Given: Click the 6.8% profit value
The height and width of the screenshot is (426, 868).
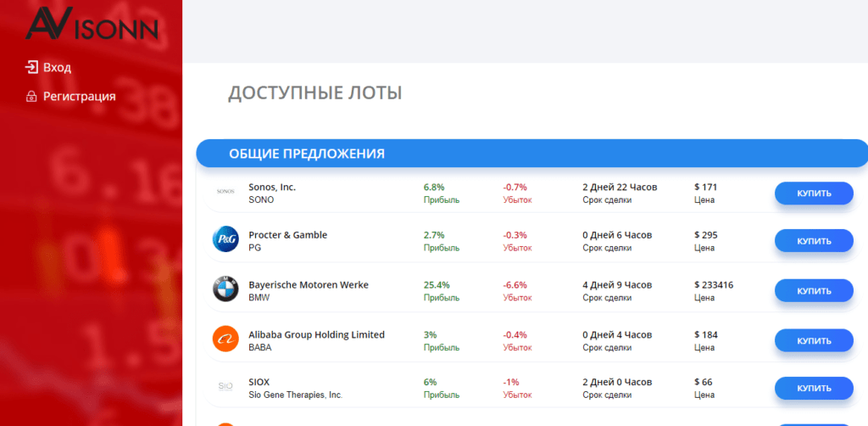Looking at the screenshot, I should [434, 188].
